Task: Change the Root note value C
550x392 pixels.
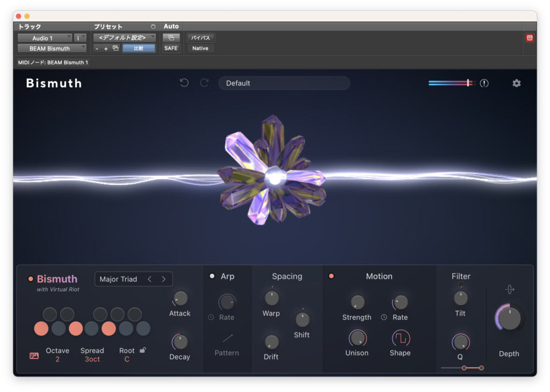Action: pos(127,359)
